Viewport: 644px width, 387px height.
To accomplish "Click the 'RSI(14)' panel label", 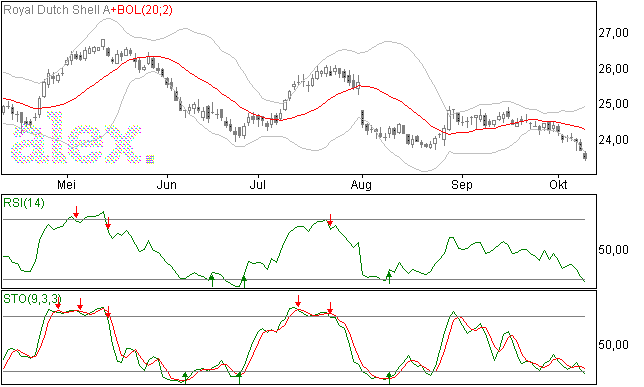I will (x=24, y=203).
